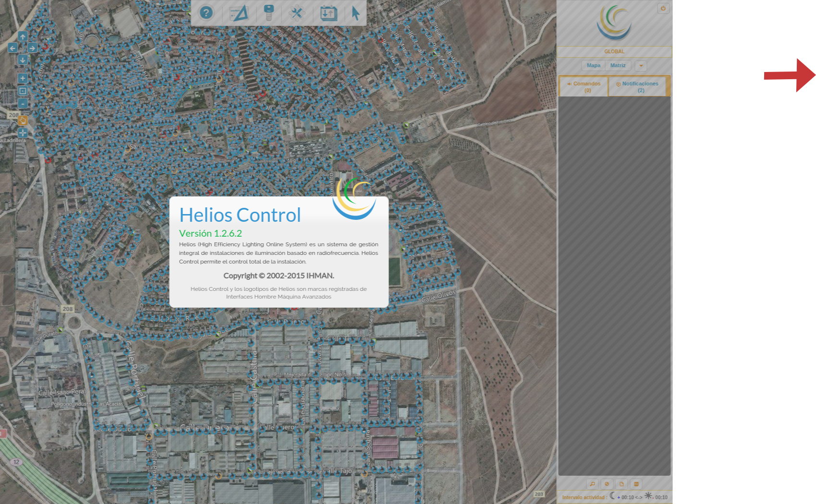Click the Calle Olivos street label
Viewport: 816px width, 504px height.
click(438, 296)
